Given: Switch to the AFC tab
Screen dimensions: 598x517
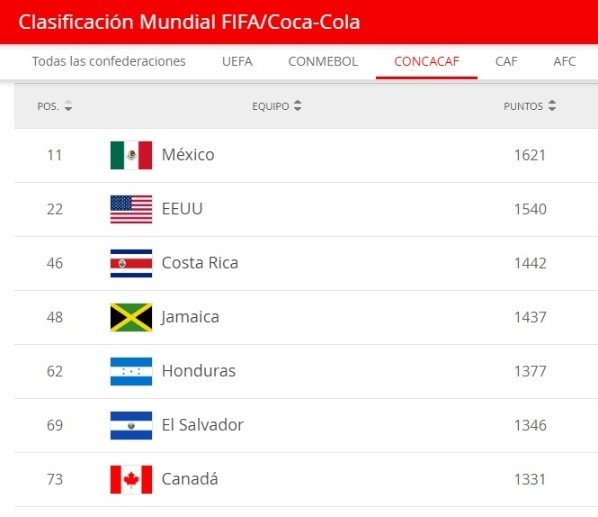Looking at the screenshot, I should [x=564, y=61].
